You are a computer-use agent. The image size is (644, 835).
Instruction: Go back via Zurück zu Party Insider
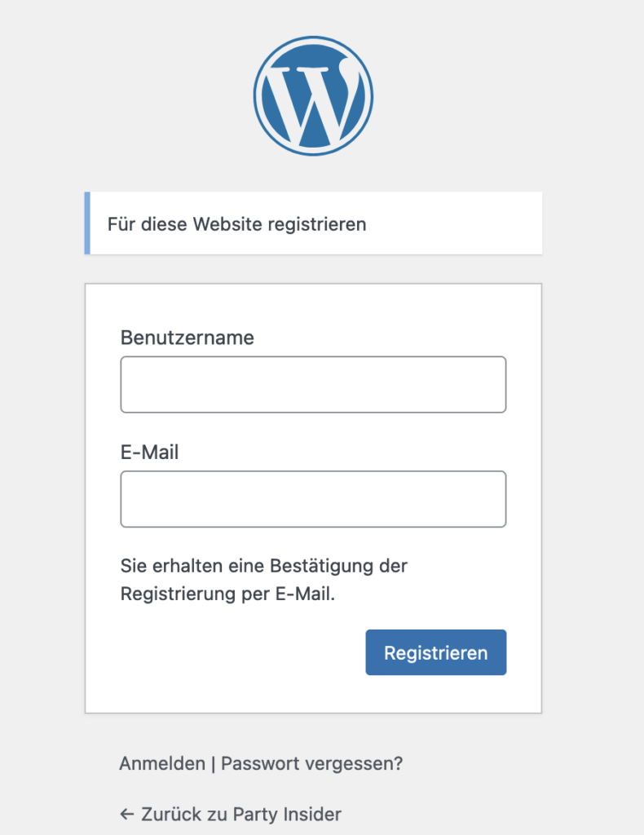(240, 814)
